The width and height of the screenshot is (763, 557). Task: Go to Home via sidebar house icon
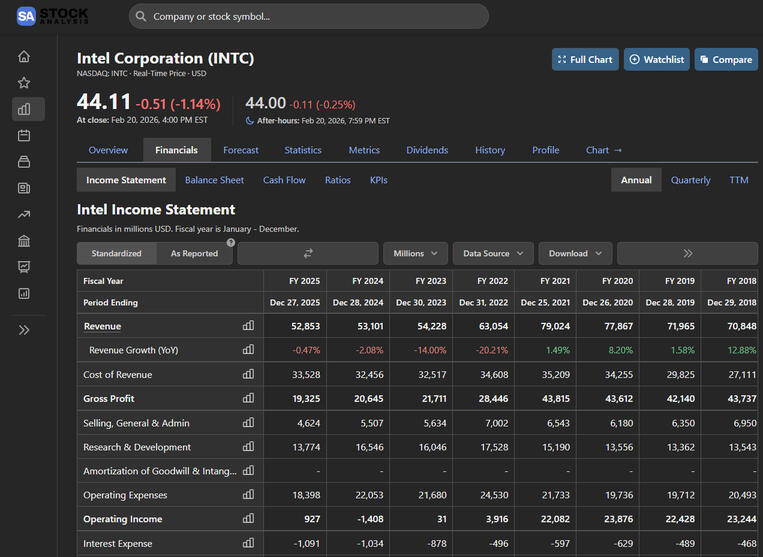pyautogui.click(x=24, y=56)
